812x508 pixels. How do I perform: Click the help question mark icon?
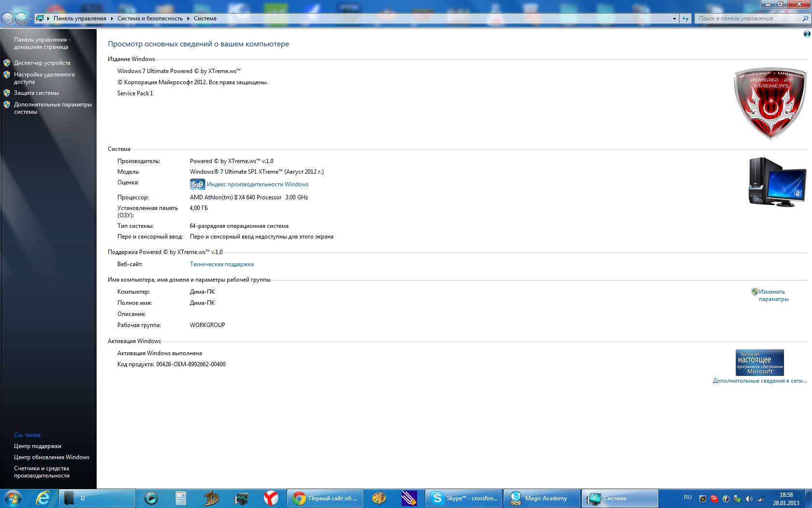(806, 34)
